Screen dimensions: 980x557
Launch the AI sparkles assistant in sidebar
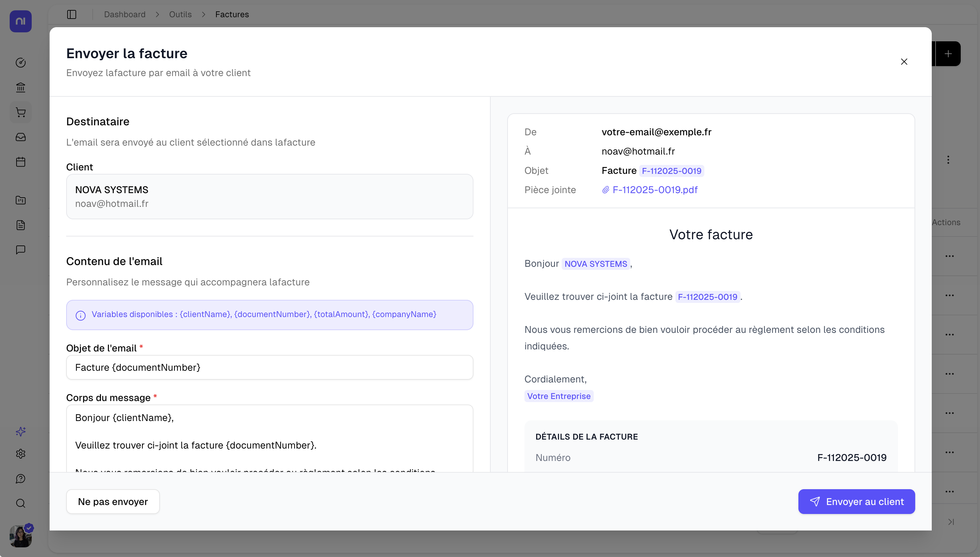(x=21, y=431)
